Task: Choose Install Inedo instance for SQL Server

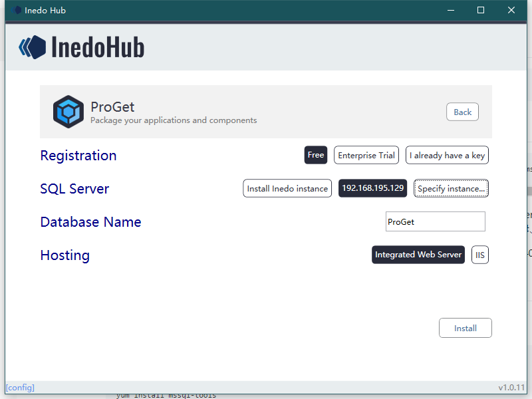Action: (287, 188)
